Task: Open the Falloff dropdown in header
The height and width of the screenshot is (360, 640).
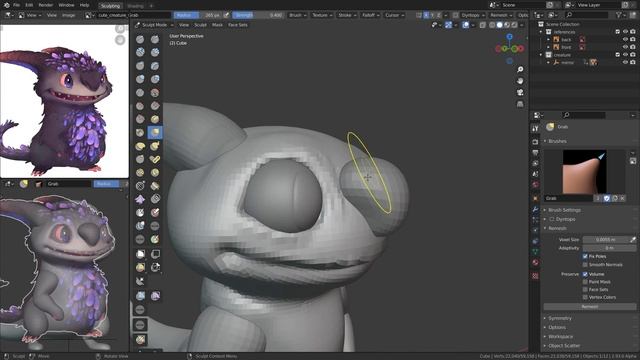Action: pos(371,15)
